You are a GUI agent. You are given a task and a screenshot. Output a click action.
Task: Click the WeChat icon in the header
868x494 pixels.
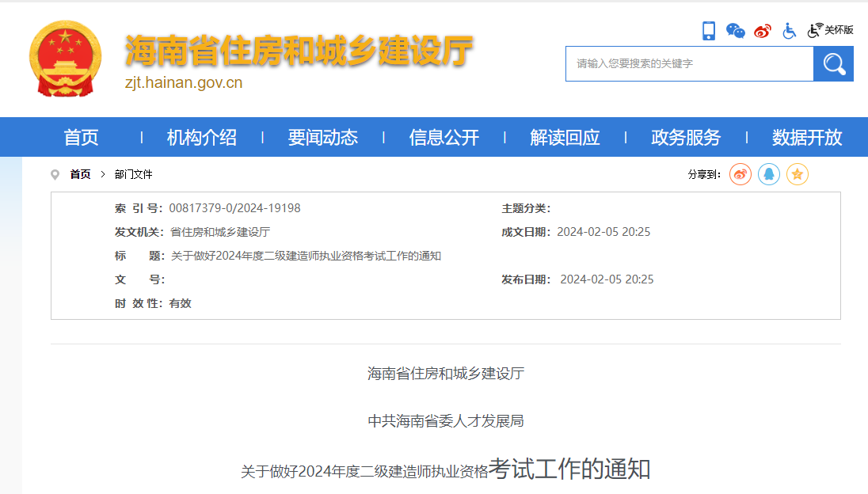(x=736, y=31)
